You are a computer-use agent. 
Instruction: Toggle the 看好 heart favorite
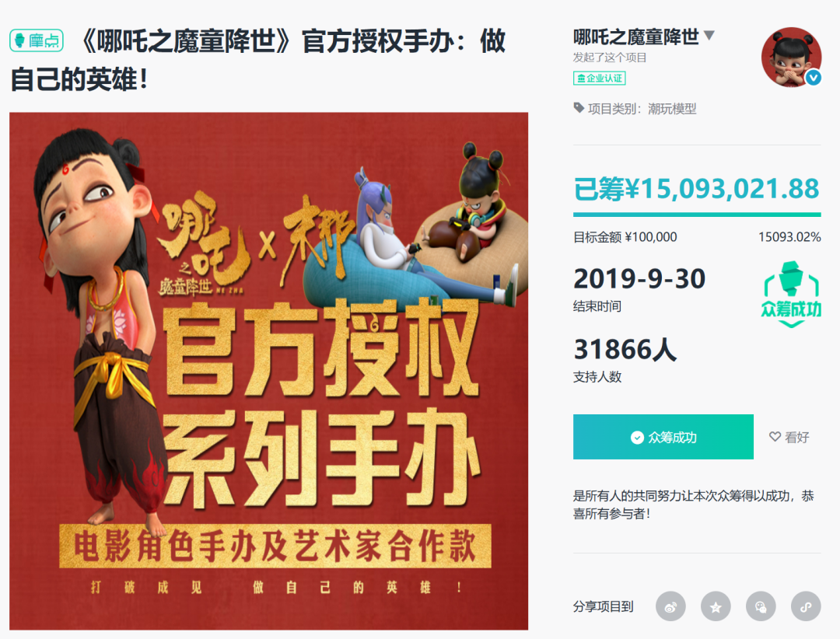click(x=789, y=437)
